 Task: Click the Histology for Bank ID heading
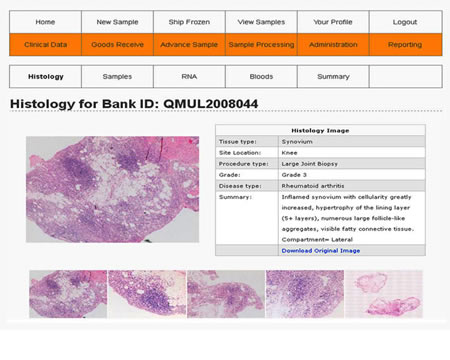click(x=134, y=104)
